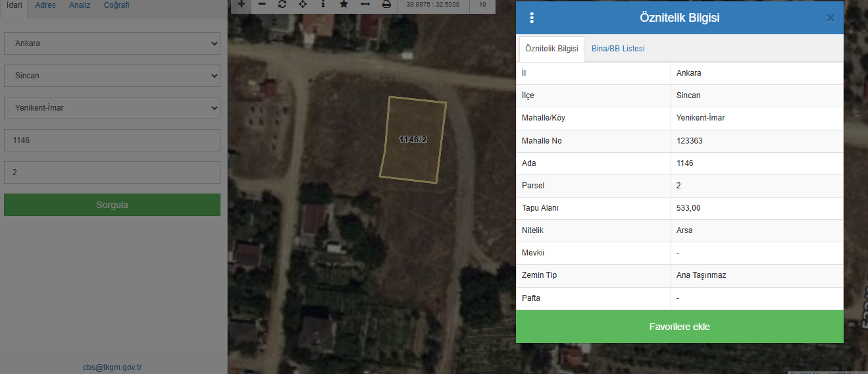Click the zoom out minus icon
Viewport: 868px width, 374px height.
[262, 4]
